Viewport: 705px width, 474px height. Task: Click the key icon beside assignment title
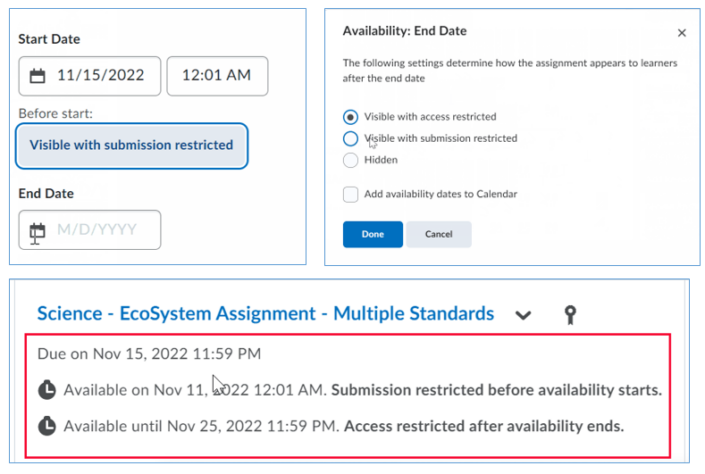(x=571, y=315)
